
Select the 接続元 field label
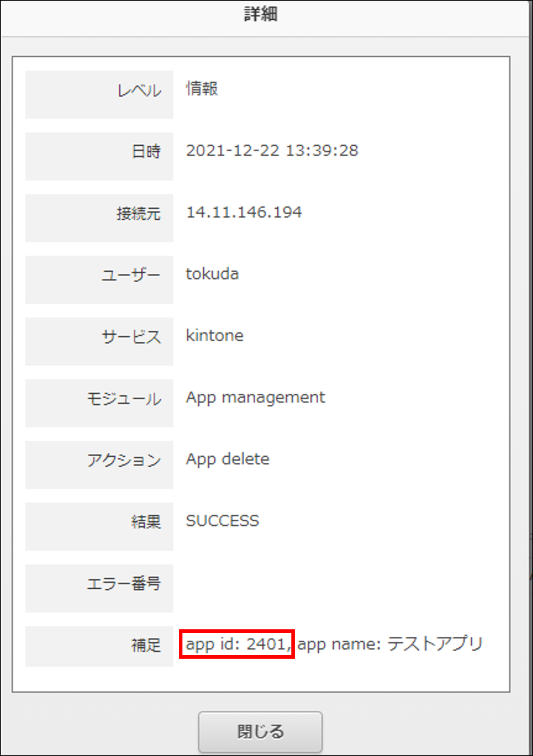click(x=138, y=213)
